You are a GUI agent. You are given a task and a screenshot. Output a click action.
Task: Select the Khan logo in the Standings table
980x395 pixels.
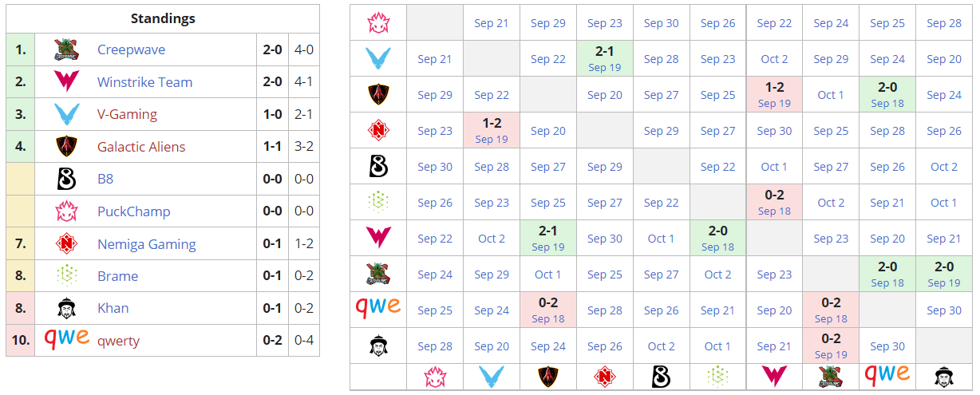[65, 308]
